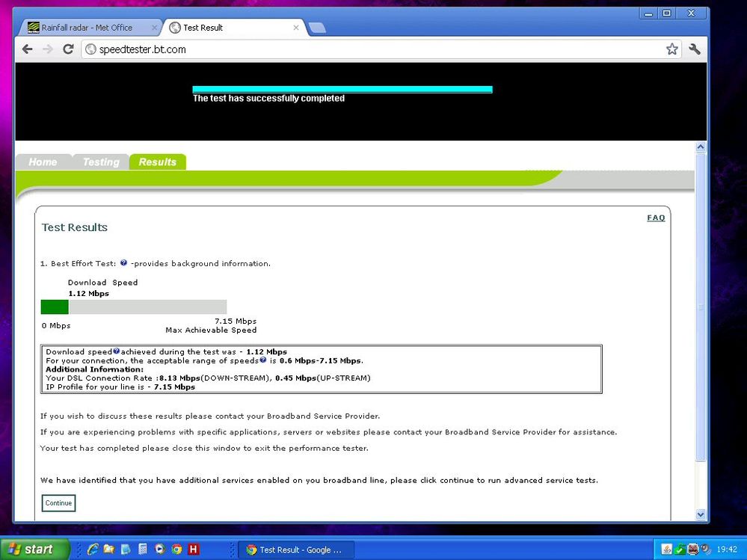Click the 1.12 Mbps value under Download Speed
The height and width of the screenshot is (560, 747).
click(89, 293)
